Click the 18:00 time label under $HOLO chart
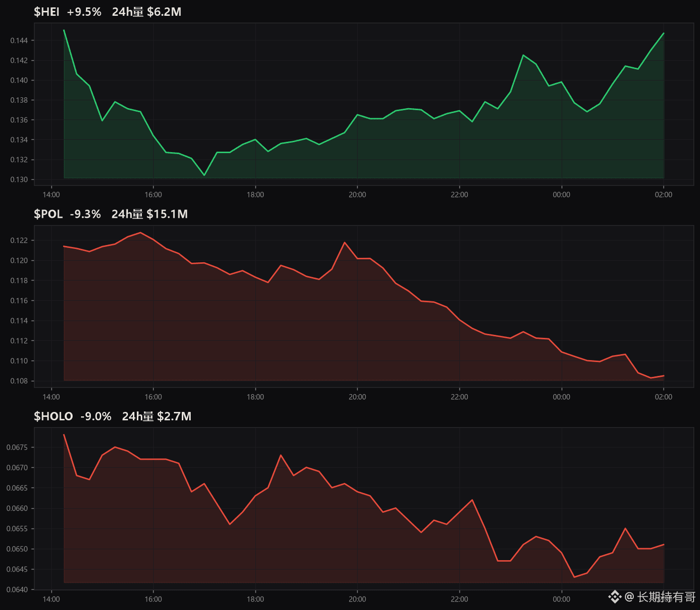 (255, 599)
